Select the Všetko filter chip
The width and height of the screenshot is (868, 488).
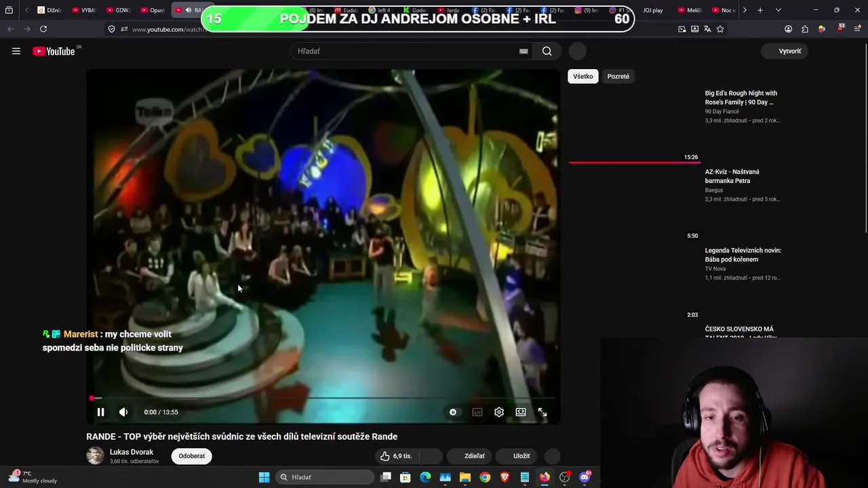pyautogui.click(x=583, y=77)
